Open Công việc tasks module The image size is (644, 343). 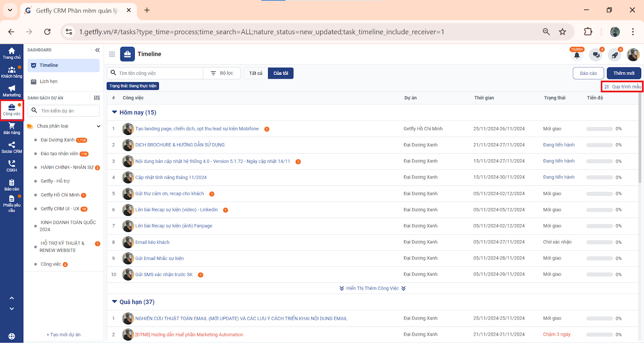click(x=12, y=110)
